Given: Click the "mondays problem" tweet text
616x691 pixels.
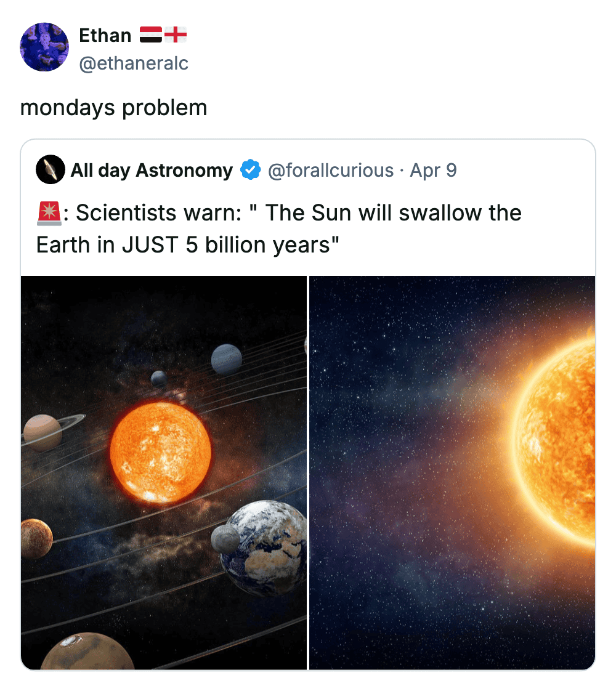Looking at the screenshot, I should (x=114, y=108).
